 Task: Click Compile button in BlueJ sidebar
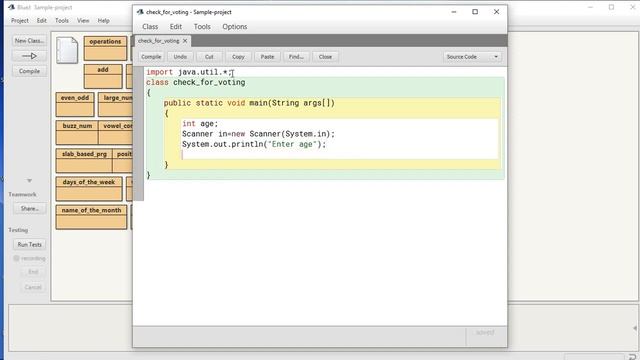(29, 71)
